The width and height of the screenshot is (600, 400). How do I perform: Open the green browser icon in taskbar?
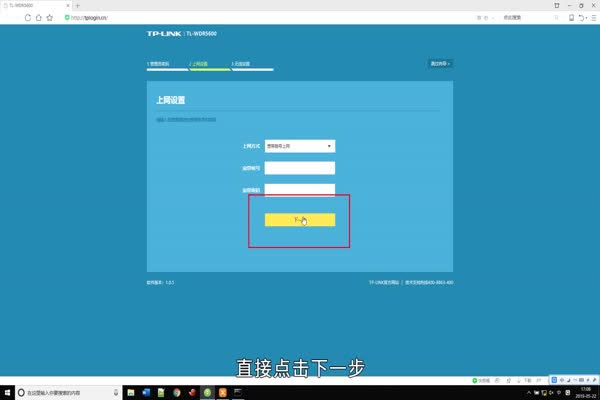tap(208, 392)
